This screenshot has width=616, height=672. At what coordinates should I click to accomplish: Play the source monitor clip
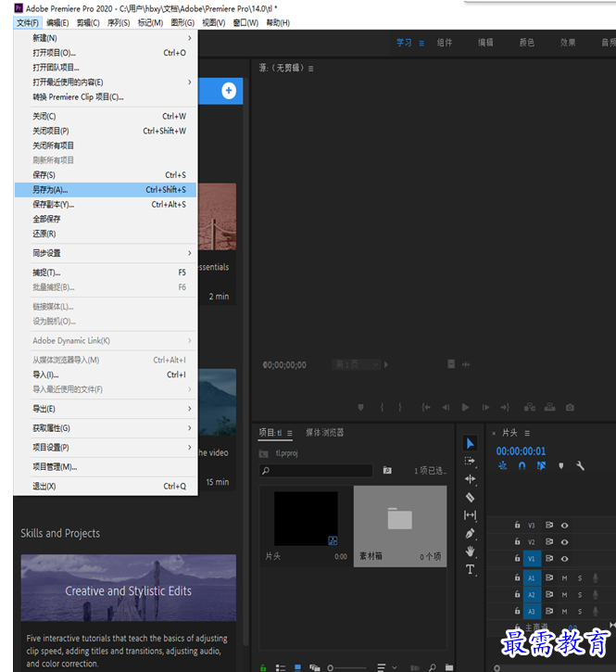coord(465,407)
